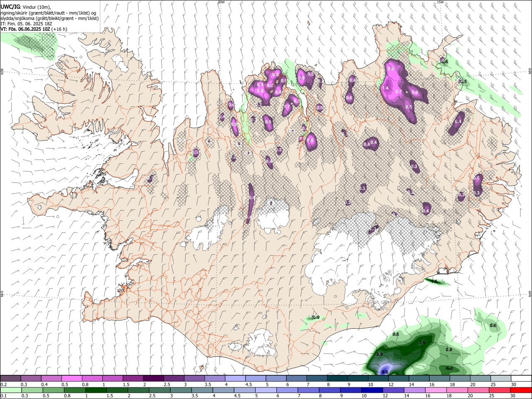Click the '1.5' value in the southeast coast green patch
Image resolution: width=532 pixels, height=399 pixels.
tap(434, 281)
